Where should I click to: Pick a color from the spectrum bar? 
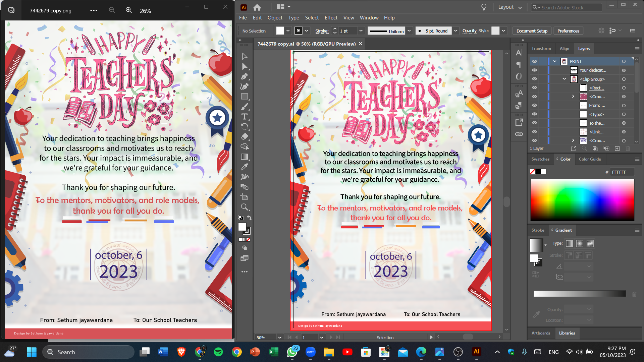(x=582, y=200)
